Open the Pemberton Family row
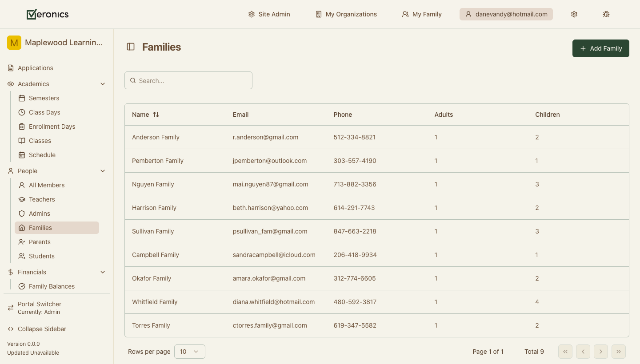This screenshot has height=364, width=640. [x=377, y=161]
